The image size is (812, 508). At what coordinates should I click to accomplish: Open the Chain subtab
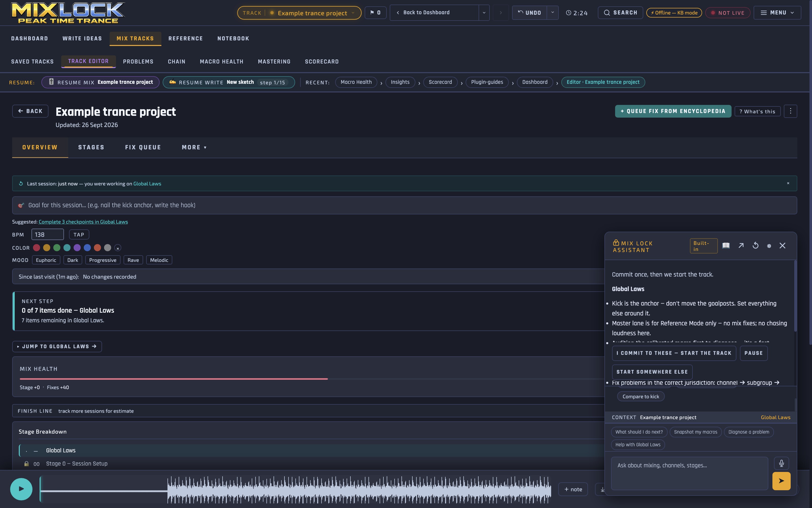pyautogui.click(x=177, y=61)
